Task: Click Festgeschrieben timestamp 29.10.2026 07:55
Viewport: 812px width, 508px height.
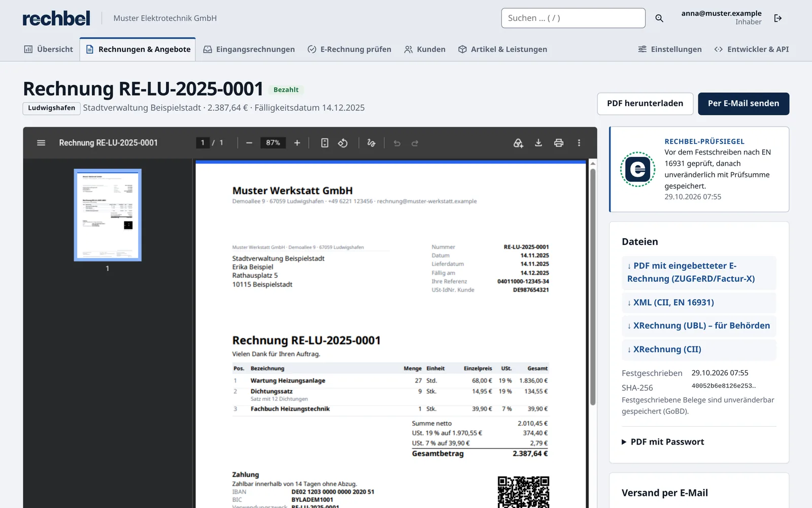Action: tap(720, 373)
